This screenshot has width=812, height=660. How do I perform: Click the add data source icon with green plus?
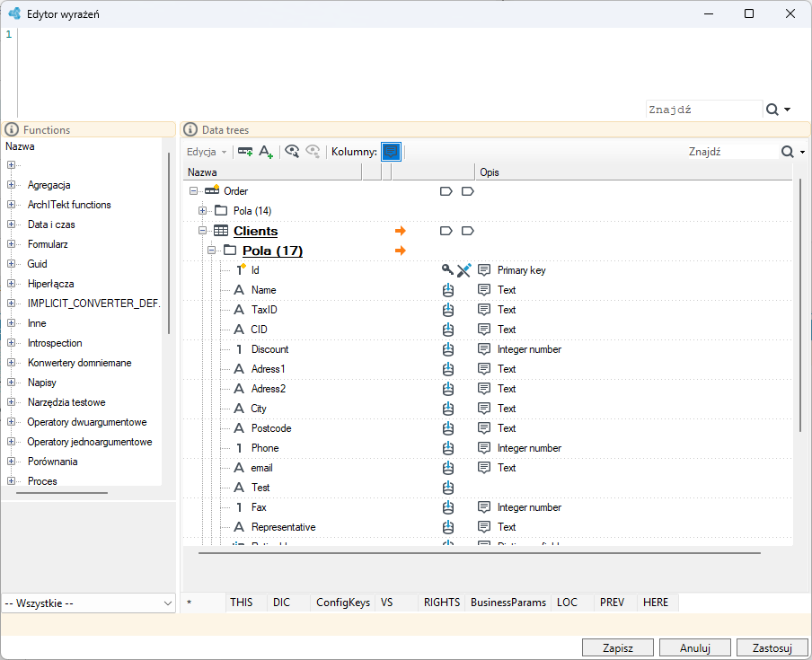click(245, 152)
